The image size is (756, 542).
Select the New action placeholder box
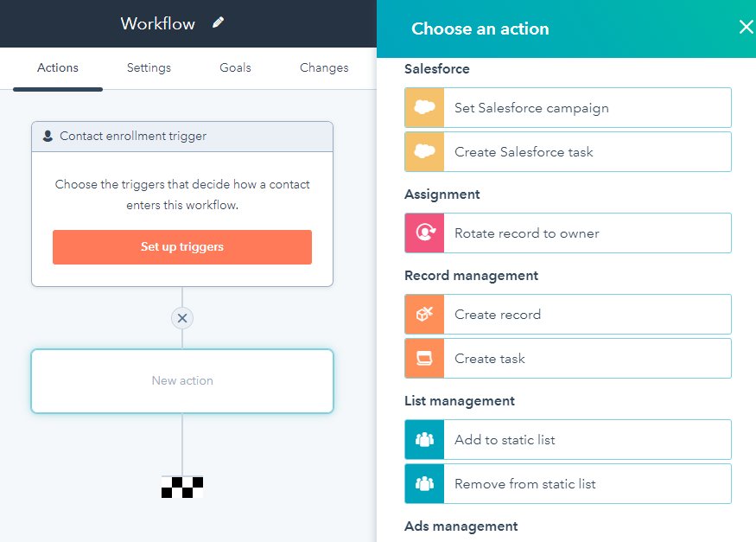click(182, 381)
